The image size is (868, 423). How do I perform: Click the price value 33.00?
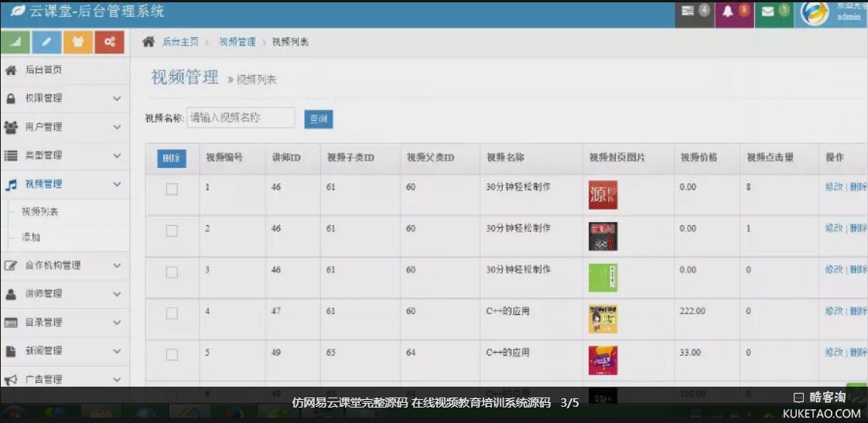coord(690,352)
